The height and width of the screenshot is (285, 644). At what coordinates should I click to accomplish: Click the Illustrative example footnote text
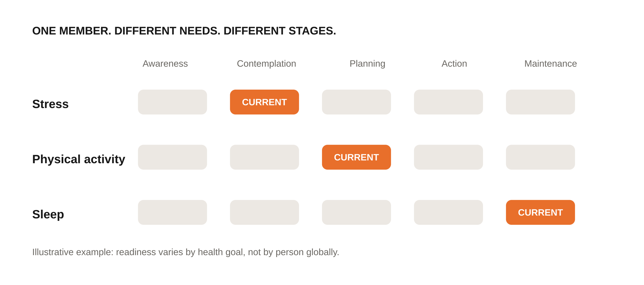point(185,252)
